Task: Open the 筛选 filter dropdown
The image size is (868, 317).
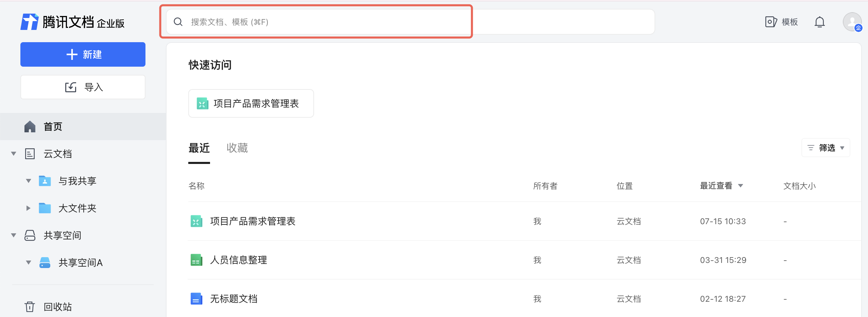Action: click(x=826, y=148)
